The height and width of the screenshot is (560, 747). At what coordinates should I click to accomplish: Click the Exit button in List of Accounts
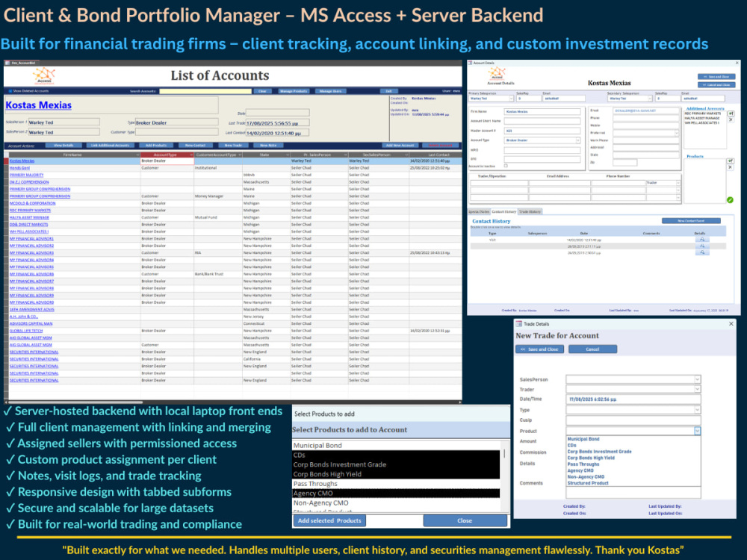388,91
